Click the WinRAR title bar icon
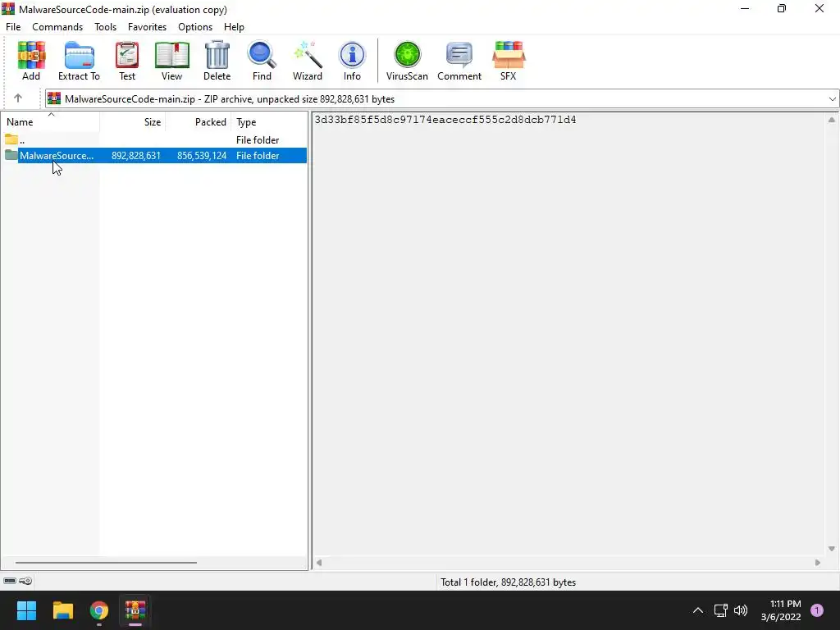This screenshot has width=840, height=630. [x=8, y=9]
